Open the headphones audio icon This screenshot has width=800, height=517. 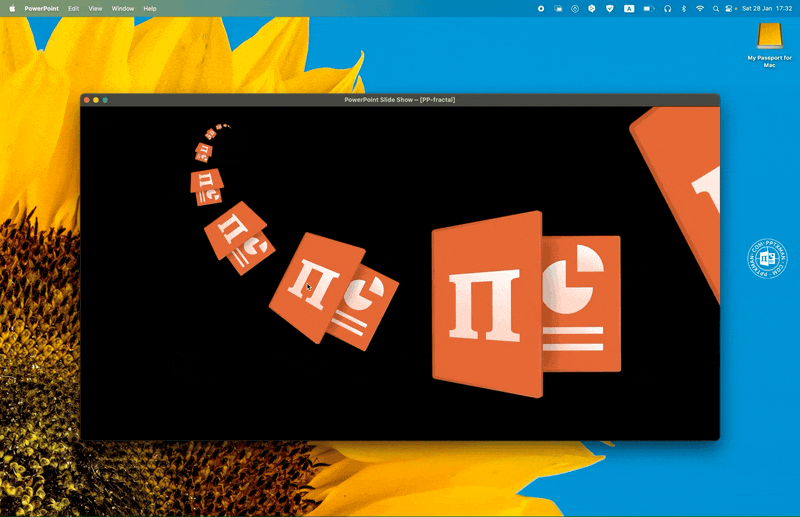tap(667, 9)
